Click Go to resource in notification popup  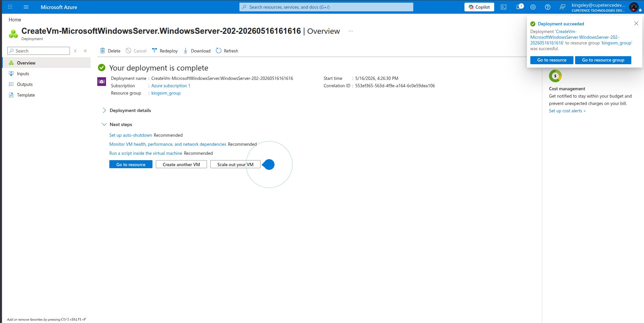552,60
